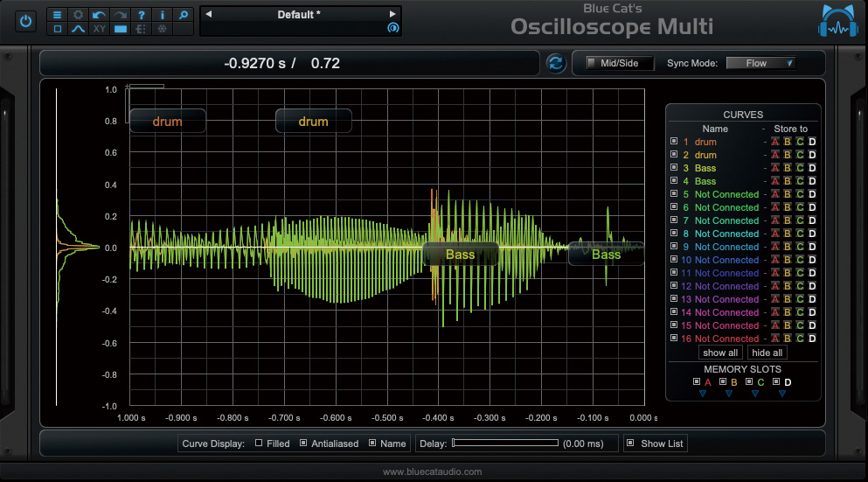868x482 pixels.
Task: Toggle visibility checkbox for curve 9
Action: (x=674, y=246)
